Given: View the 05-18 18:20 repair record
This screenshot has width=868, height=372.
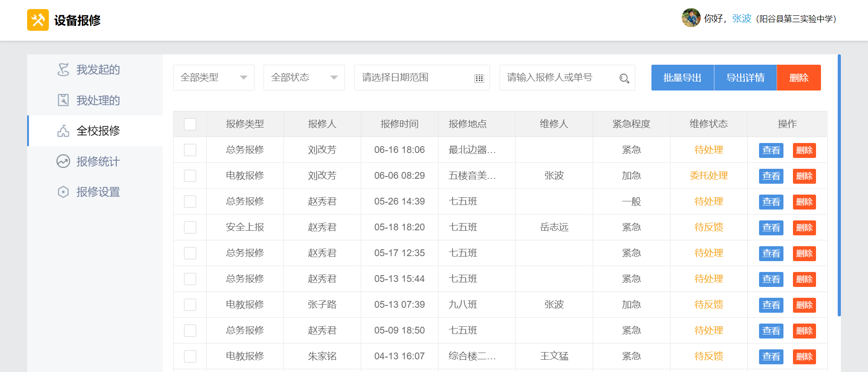Looking at the screenshot, I should [x=771, y=228].
